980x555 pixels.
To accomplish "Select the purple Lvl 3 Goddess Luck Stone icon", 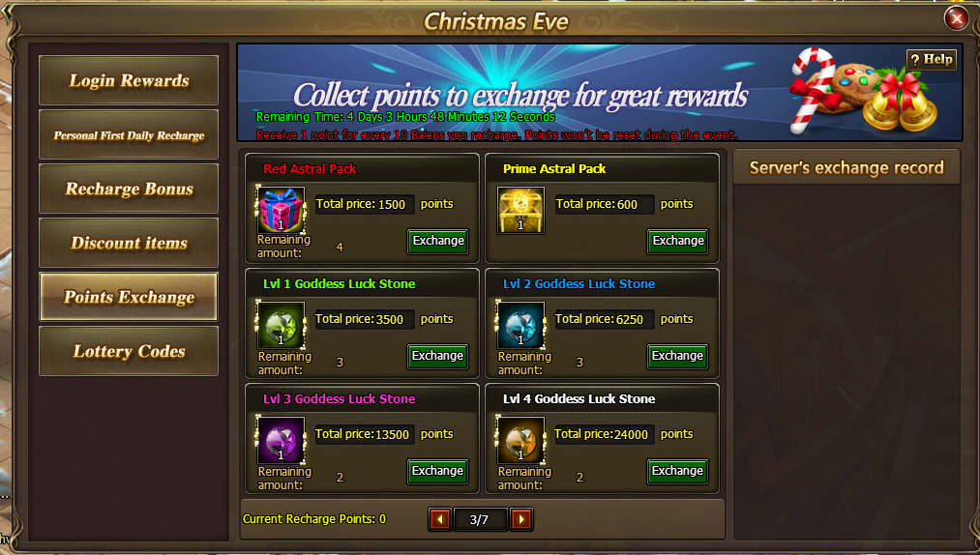I will point(281,440).
